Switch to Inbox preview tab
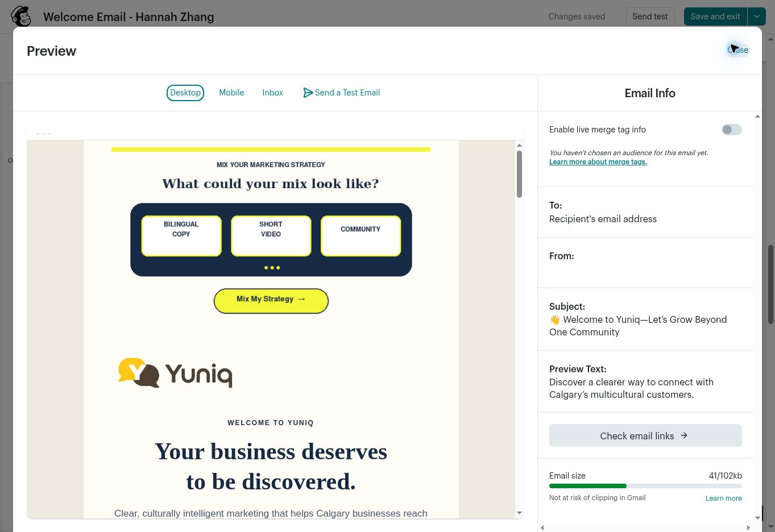Viewport: 775px width, 532px height. pyautogui.click(x=272, y=93)
